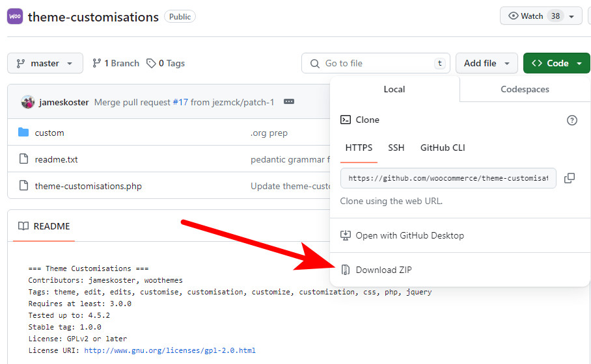Viewport: 591px width, 364px height.
Task: Click the 'Stable tag: 1.0.0' line
Action: click(x=65, y=327)
